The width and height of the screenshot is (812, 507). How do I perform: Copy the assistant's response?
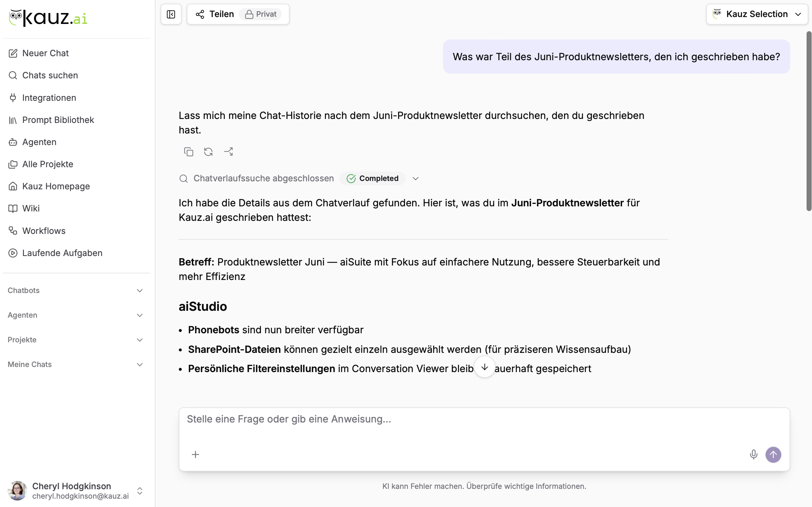pos(188,152)
